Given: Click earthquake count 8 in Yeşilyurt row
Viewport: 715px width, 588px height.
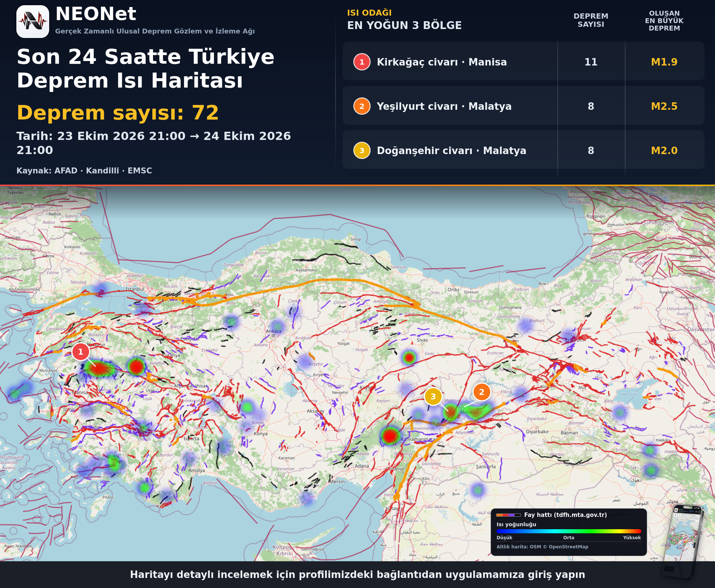Looking at the screenshot, I should pos(591,106).
